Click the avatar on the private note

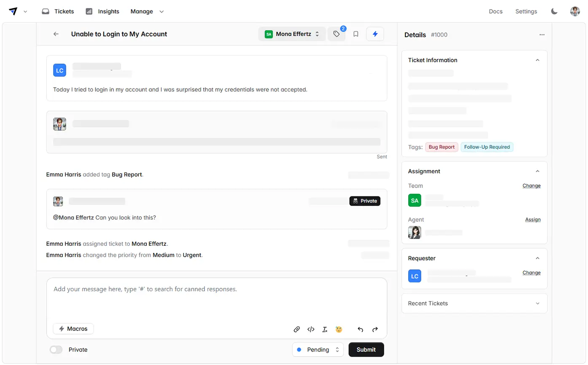pyautogui.click(x=58, y=201)
